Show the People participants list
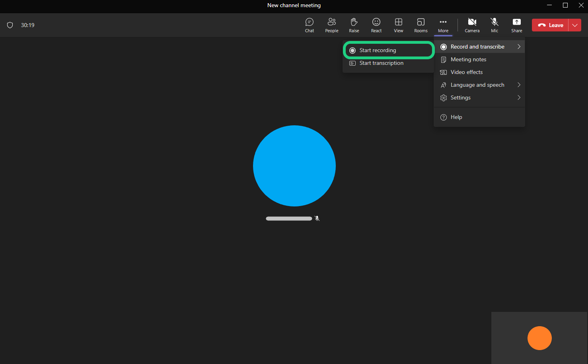This screenshot has width=588, height=364. [x=331, y=25]
